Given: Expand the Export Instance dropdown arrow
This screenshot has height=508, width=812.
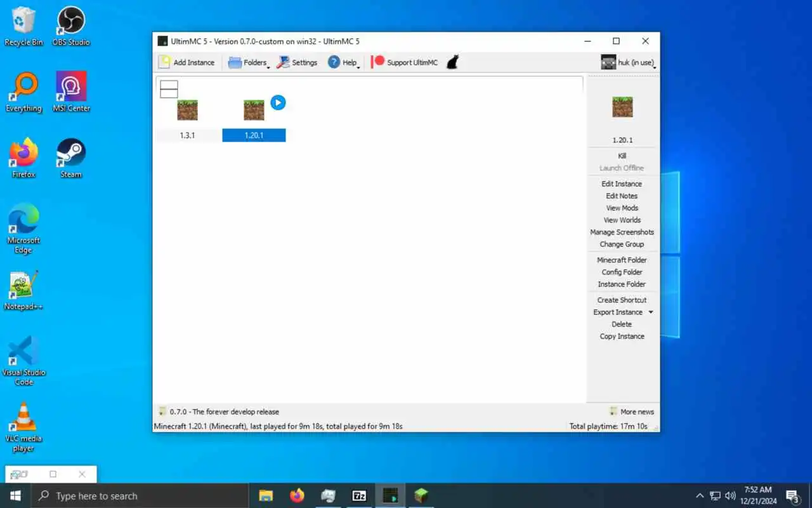Looking at the screenshot, I should click(x=651, y=312).
